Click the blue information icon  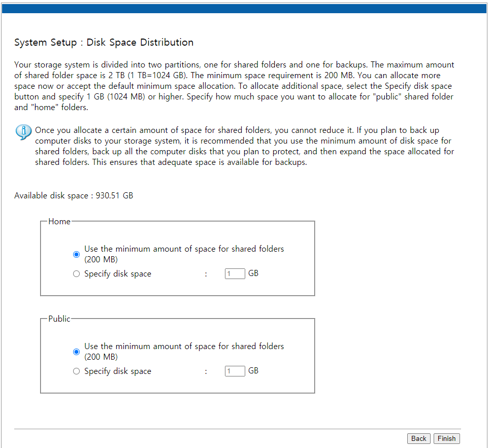pyautogui.click(x=23, y=132)
